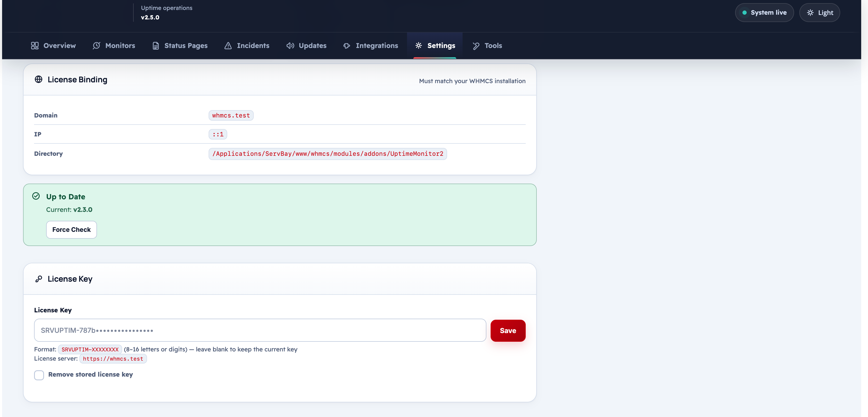Click the Uptime operations header text
This screenshot has width=868, height=417.
point(166,8)
